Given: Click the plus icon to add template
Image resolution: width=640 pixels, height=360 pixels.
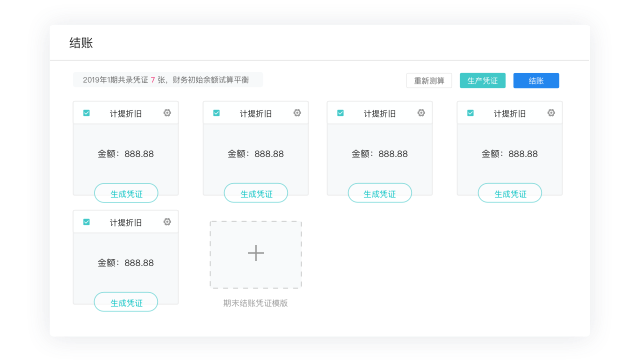Looking at the screenshot, I should tap(256, 253).
